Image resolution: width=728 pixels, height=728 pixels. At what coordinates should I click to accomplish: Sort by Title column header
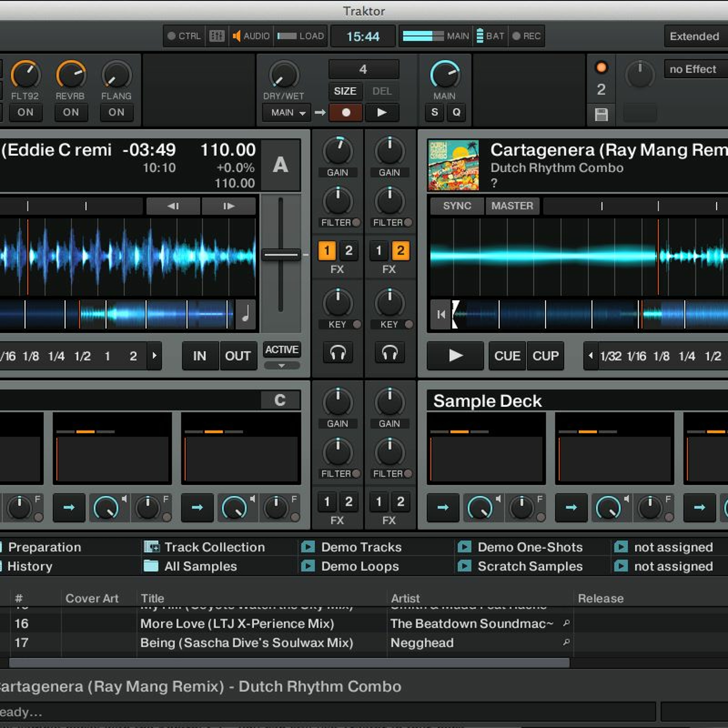coord(153,598)
